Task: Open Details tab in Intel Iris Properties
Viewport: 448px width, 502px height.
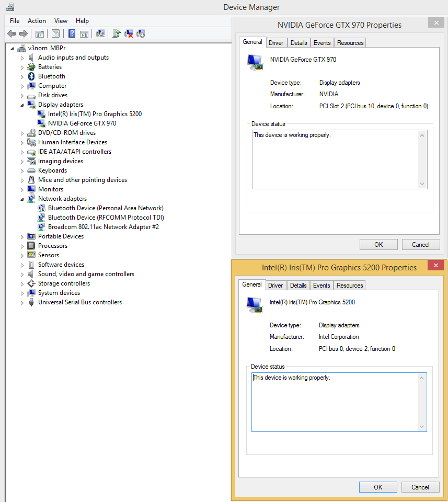Action: [x=298, y=286]
